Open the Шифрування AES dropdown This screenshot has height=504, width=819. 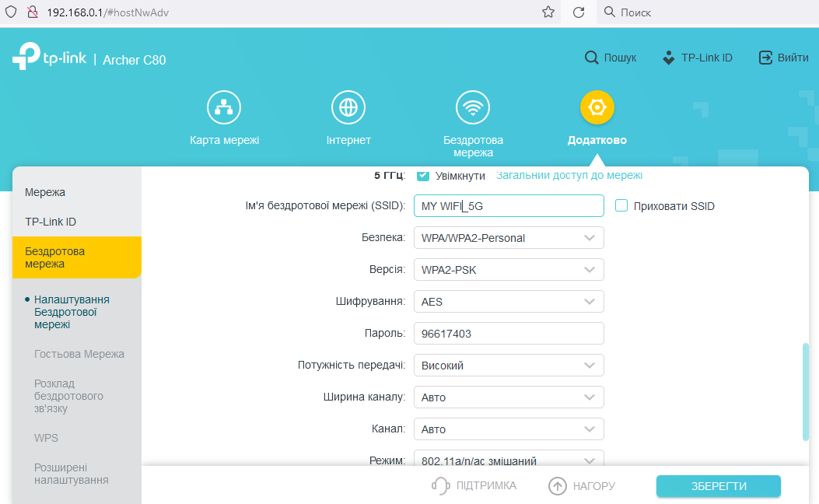(509, 301)
